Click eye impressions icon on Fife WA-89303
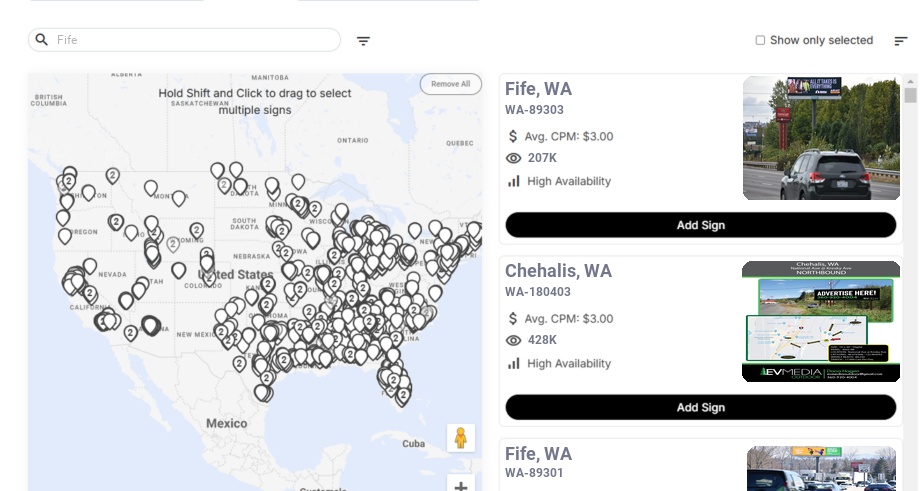Image resolution: width=920 pixels, height=491 pixels. [514, 158]
